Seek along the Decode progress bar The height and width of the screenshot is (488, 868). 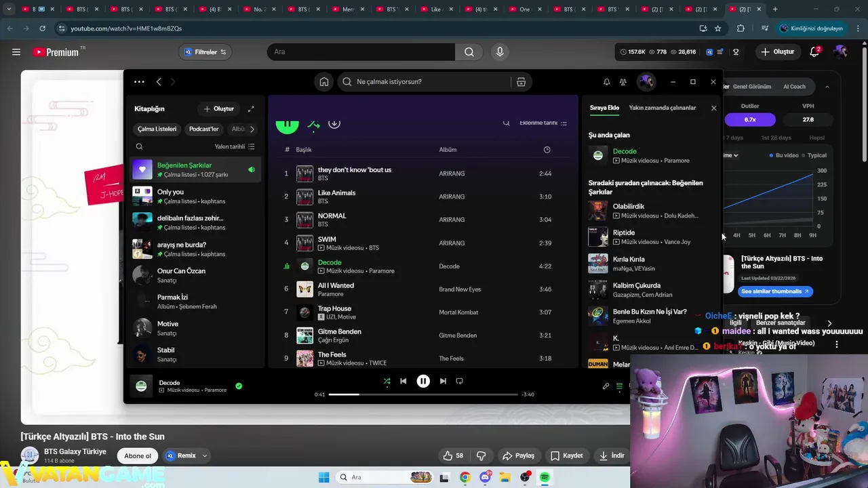(423, 394)
